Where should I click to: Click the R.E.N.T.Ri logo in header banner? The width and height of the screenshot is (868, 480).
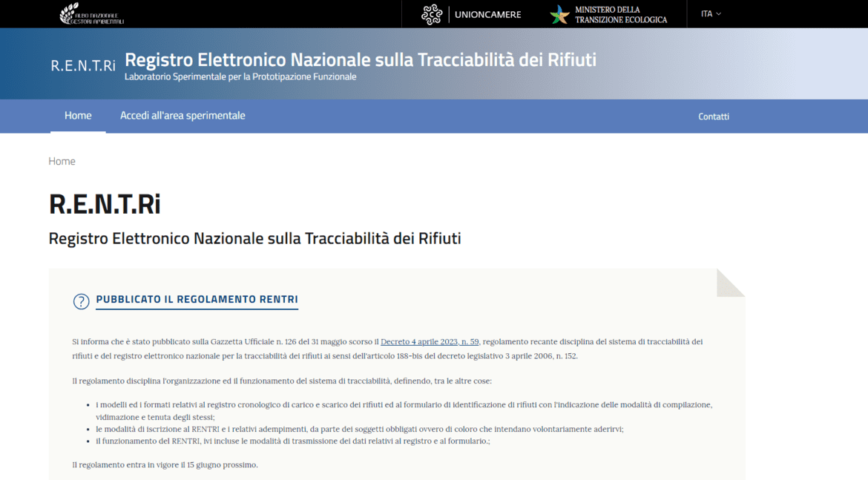point(82,65)
